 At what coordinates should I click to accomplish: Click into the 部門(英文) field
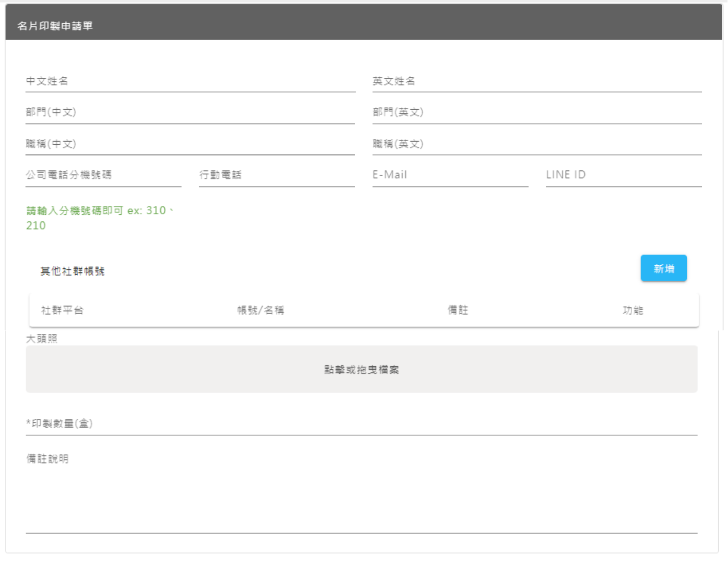(x=536, y=113)
